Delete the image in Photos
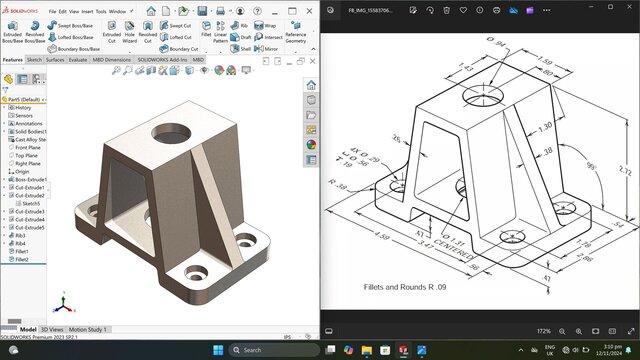Screen dimensions: 640x360 click(447, 11)
